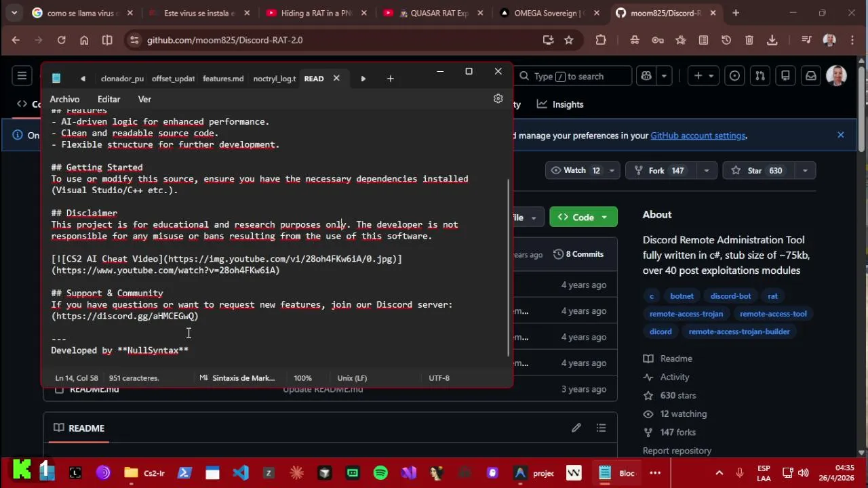Fork the repository button
Viewport: 868px width, 488px height.
tap(661, 171)
